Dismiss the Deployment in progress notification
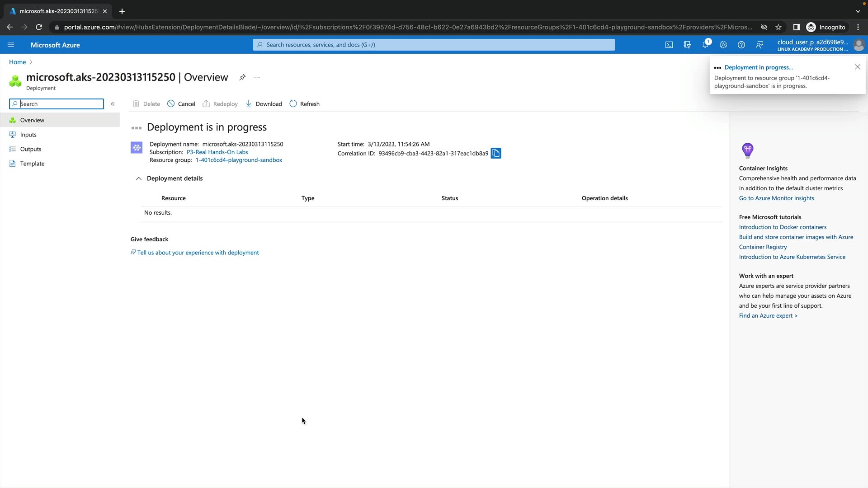The image size is (868, 488). [x=857, y=67]
